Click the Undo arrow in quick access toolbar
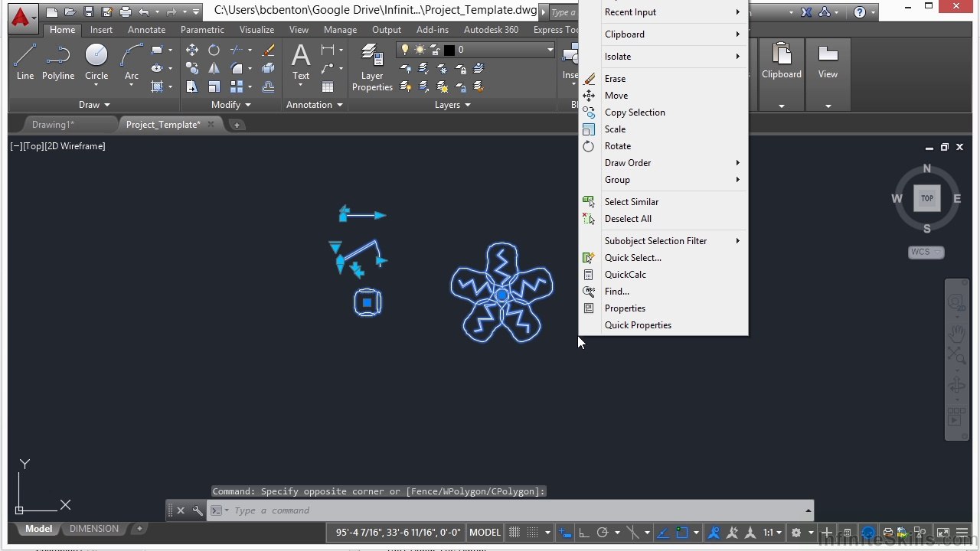Image resolution: width=980 pixels, height=551 pixels. click(144, 12)
